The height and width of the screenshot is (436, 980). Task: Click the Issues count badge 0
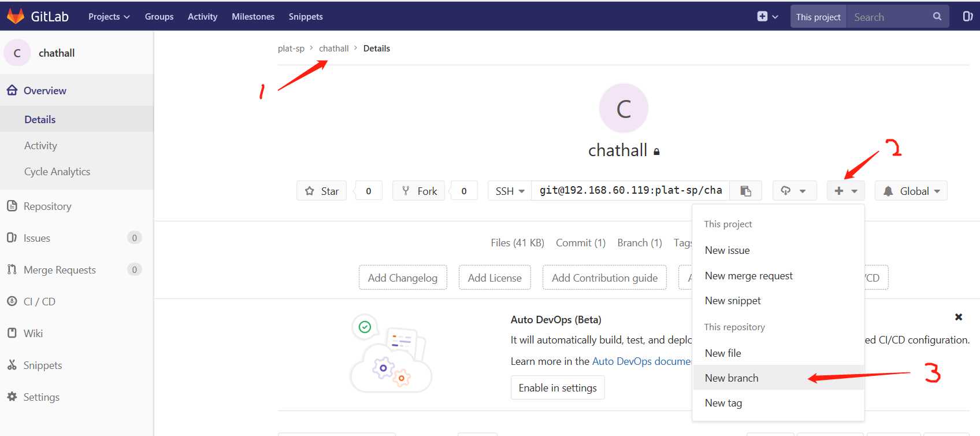pyautogui.click(x=135, y=238)
